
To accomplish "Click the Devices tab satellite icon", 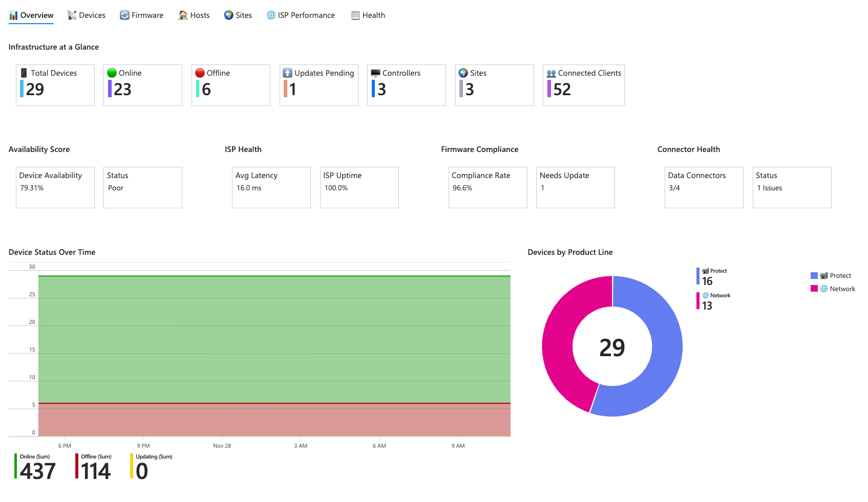I will tap(72, 15).
